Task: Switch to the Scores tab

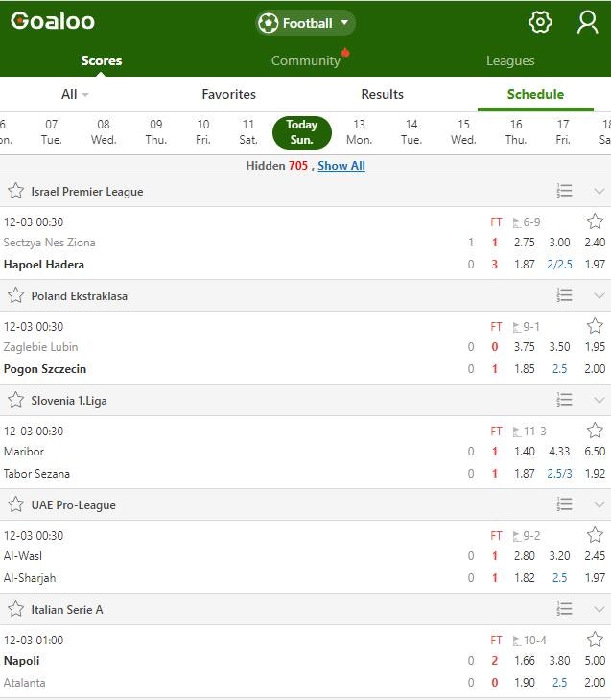Action: 102,60
